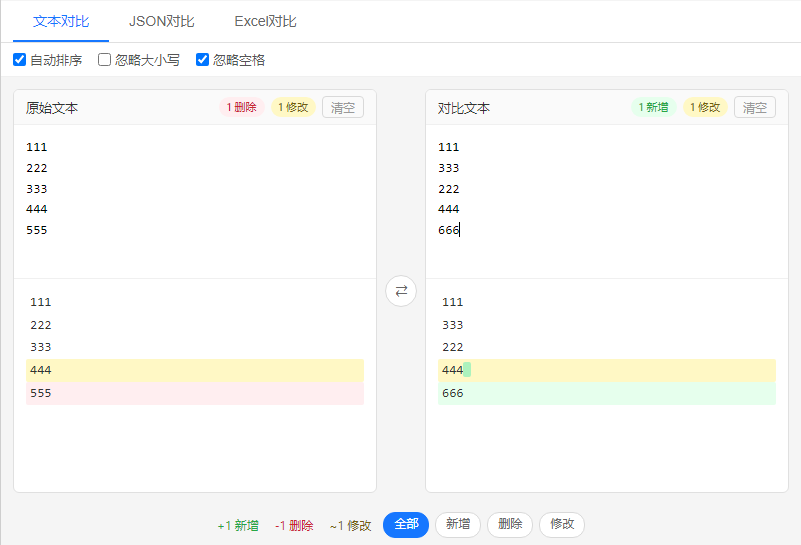Click the -1 删除 summary text
The height and width of the screenshot is (545, 801).
(294, 526)
